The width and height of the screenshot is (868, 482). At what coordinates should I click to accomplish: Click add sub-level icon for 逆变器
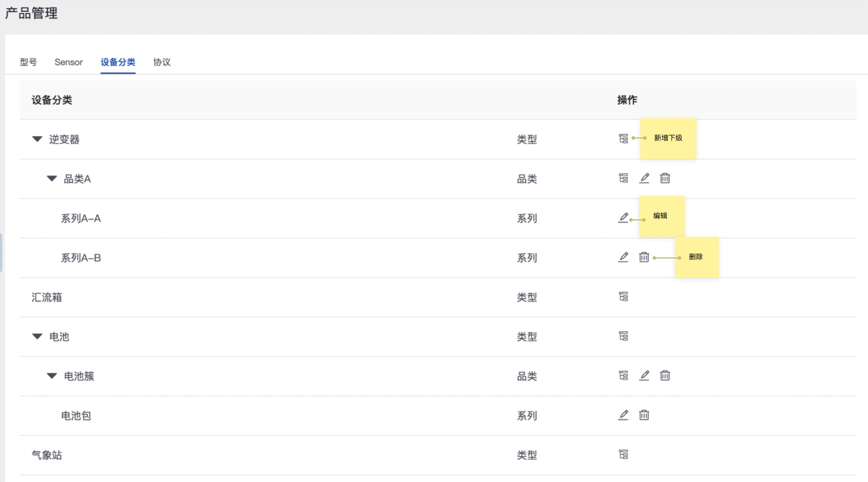(623, 139)
